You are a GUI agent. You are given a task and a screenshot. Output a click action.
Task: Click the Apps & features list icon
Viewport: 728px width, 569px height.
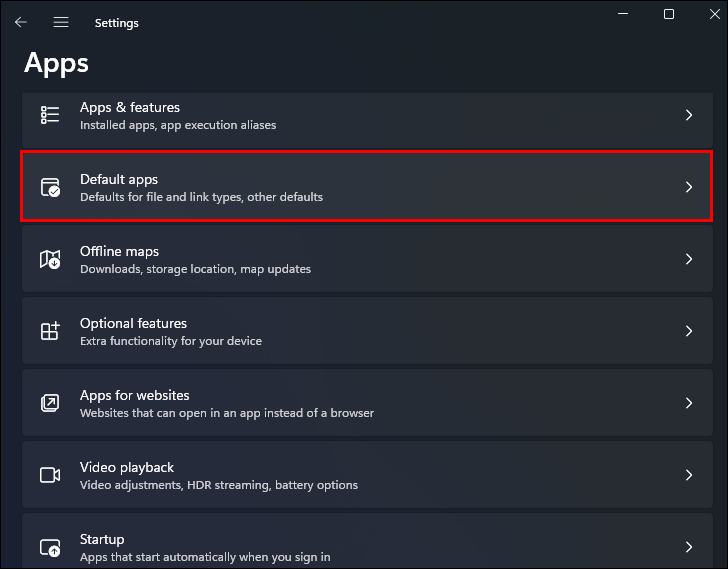point(50,115)
